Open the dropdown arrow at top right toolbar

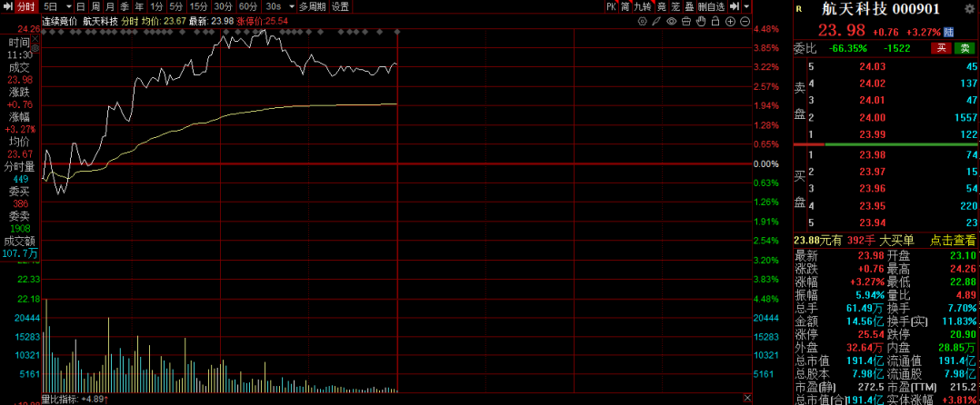coord(746,6)
